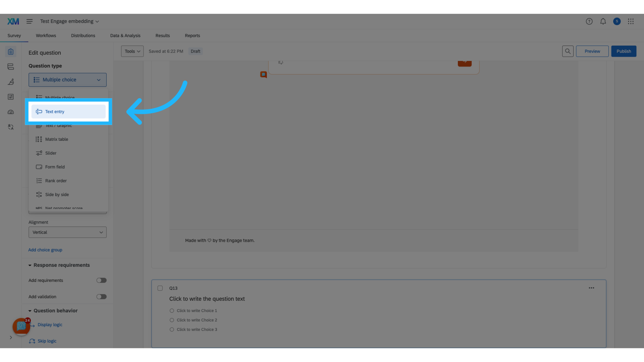This screenshot has height=362, width=644.
Task: Select radio for Choice 1
Action: click(x=172, y=311)
